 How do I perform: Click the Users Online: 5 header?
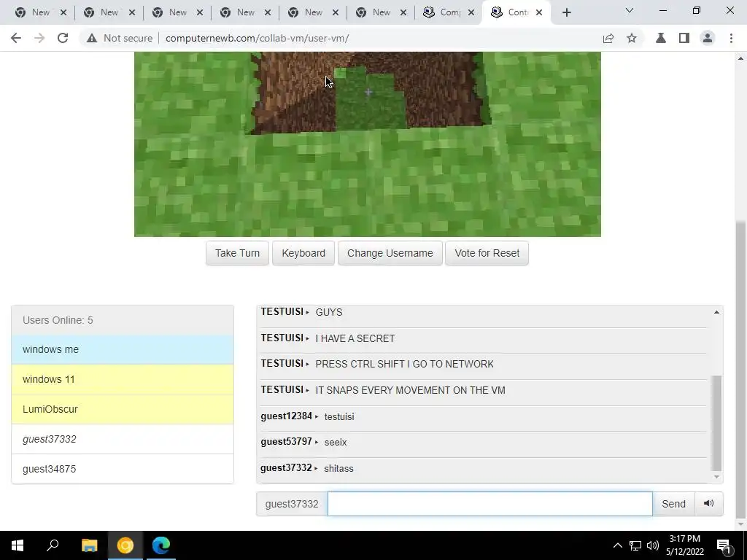[123, 320]
